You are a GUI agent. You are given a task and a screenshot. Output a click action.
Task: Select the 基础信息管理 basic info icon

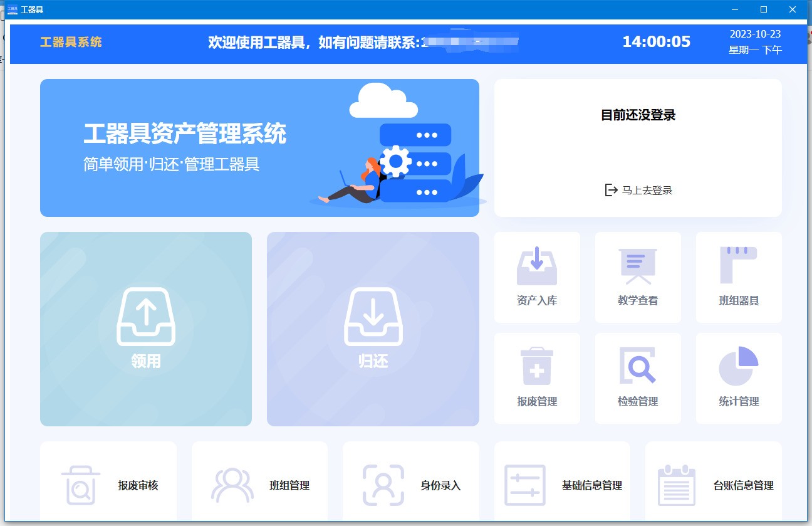point(562,486)
